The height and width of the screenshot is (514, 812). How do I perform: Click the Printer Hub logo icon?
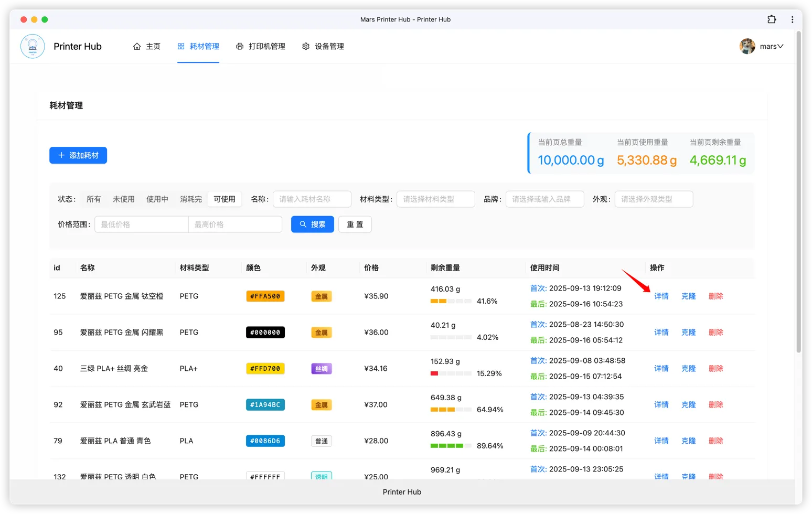point(33,46)
